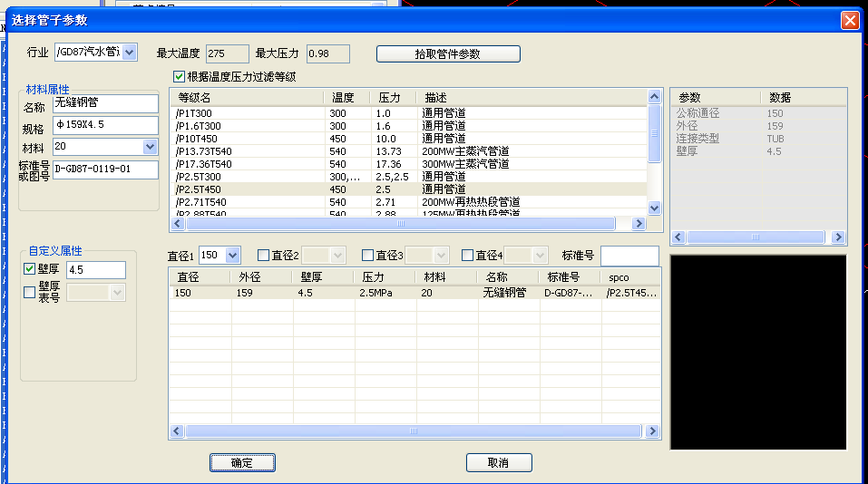The height and width of the screenshot is (484, 868).
Task: Check the 直径2 checkbox
Action: click(x=264, y=256)
